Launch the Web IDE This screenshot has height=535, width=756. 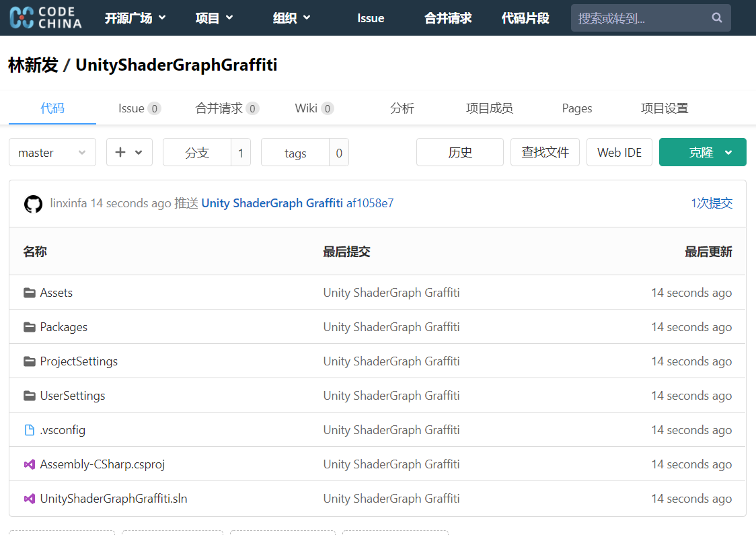[619, 152]
